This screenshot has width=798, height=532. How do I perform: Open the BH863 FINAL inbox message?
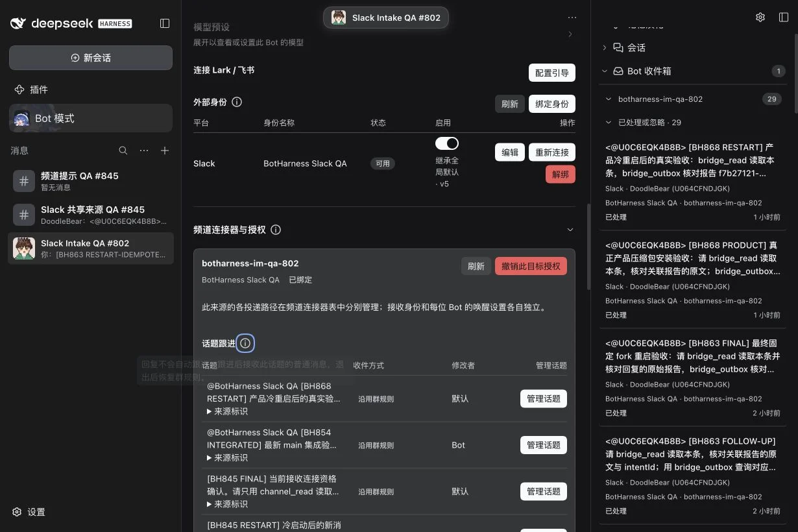pyautogui.click(x=692, y=378)
